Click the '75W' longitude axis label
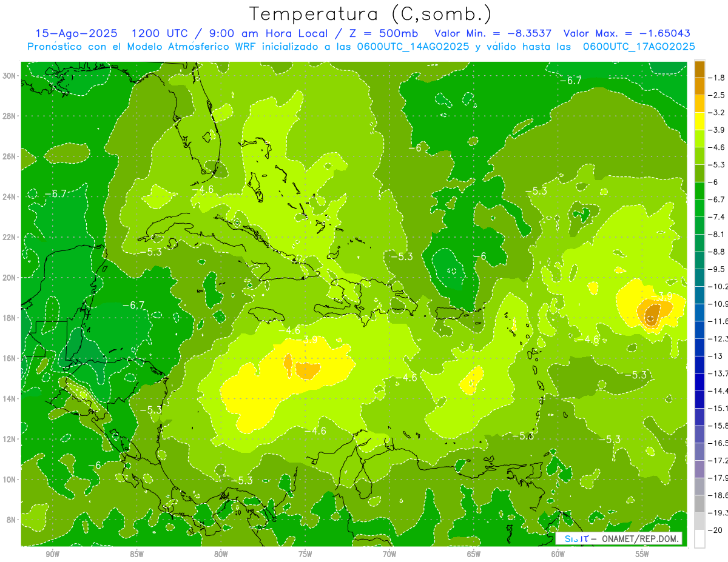This screenshot has height=562, width=728. click(x=305, y=554)
